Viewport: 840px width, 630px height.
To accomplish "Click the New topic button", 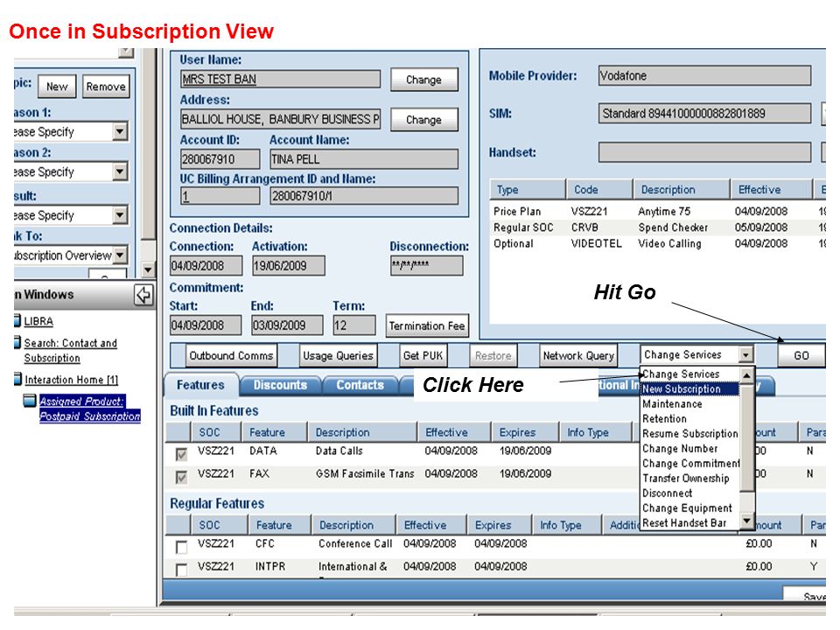I will 57,87.
